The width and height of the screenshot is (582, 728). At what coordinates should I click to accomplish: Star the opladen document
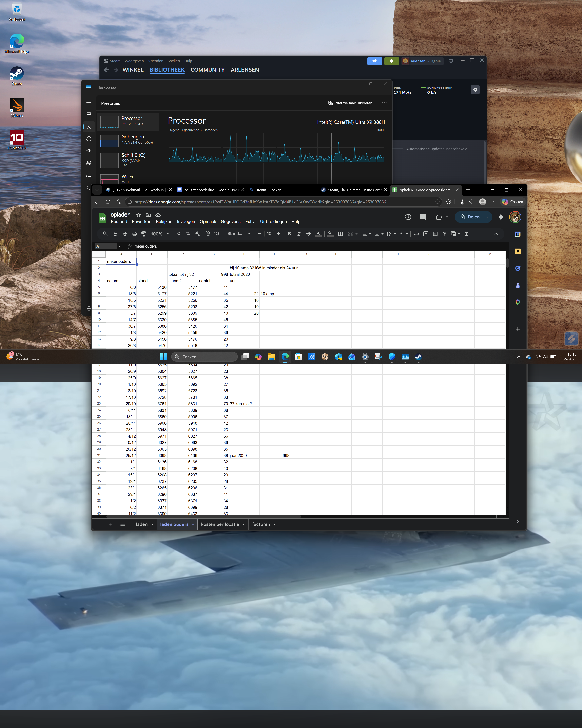[138, 215]
